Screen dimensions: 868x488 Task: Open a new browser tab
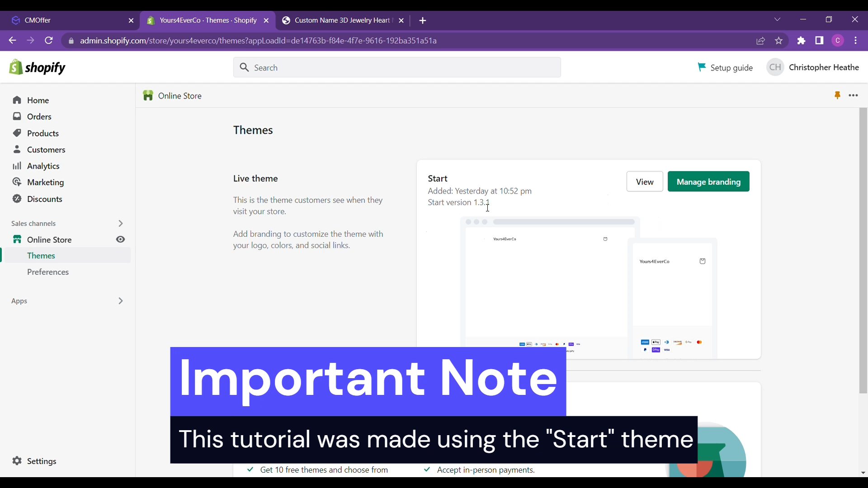tap(423, 20)
